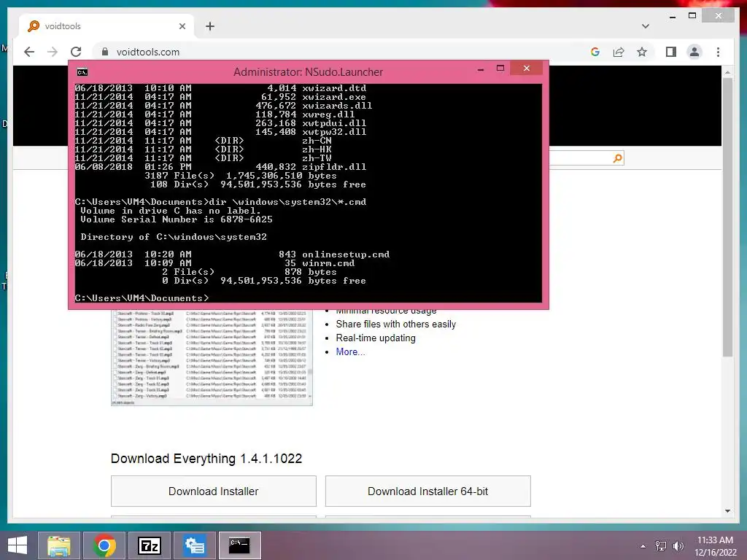This screenshot has height=560, width=747.
Task: Click 'Share files with others easily' text
Action: tap(396, 324)
